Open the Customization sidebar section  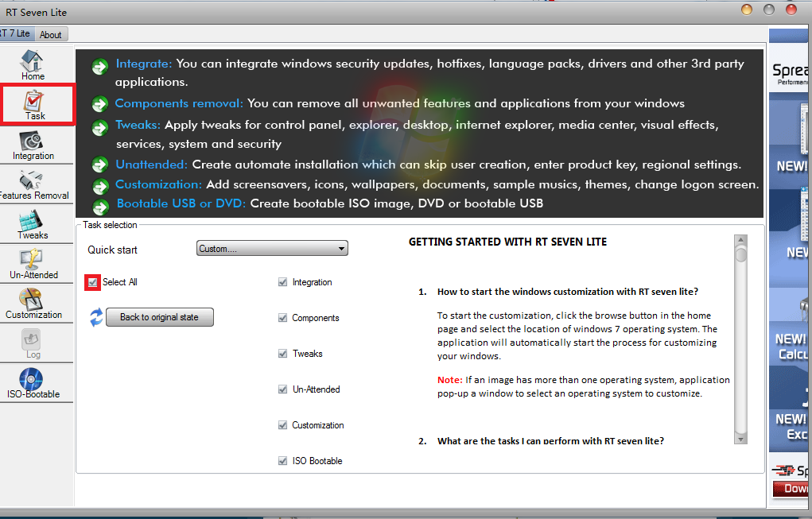pos(33,304)
